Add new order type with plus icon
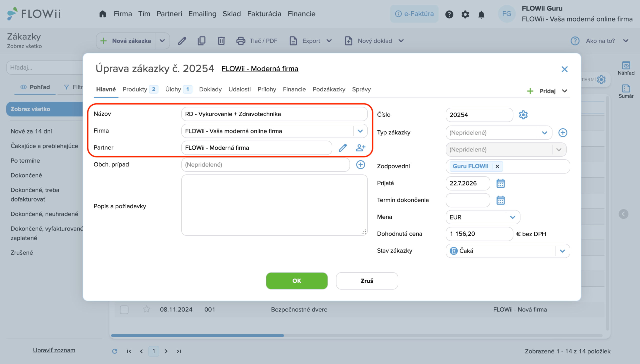 point(563,132)
